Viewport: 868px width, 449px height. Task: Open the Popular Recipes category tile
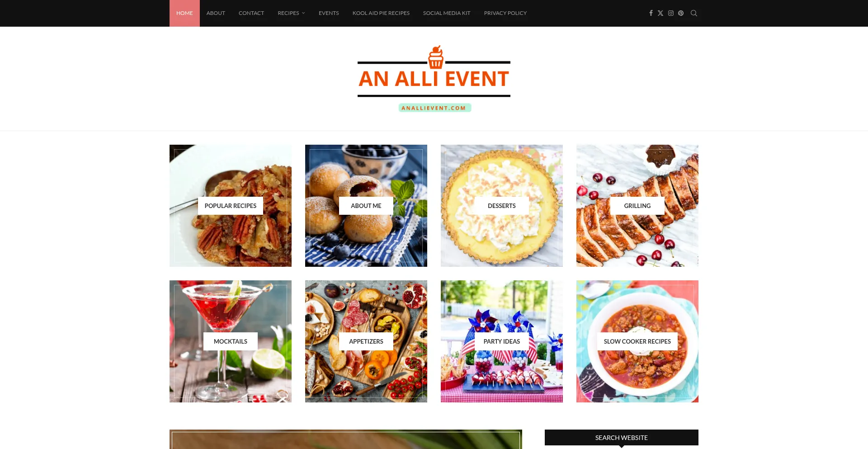[231, 206]
